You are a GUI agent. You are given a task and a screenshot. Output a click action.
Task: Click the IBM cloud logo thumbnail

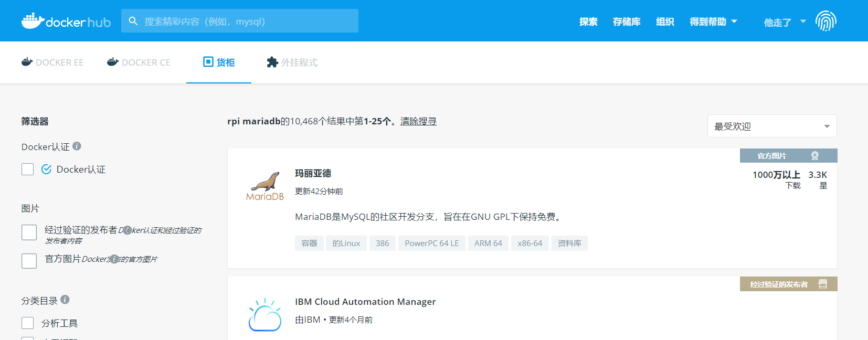point(265,315)
